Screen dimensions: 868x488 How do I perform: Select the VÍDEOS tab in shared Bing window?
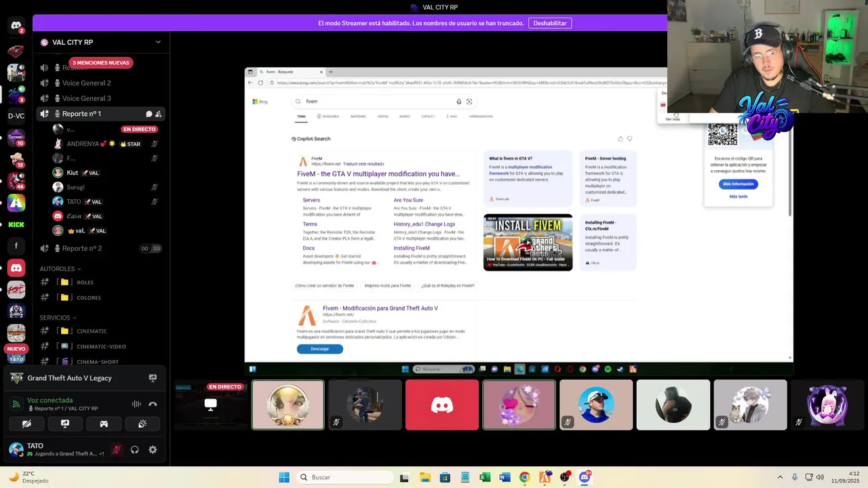coord(383,117)
